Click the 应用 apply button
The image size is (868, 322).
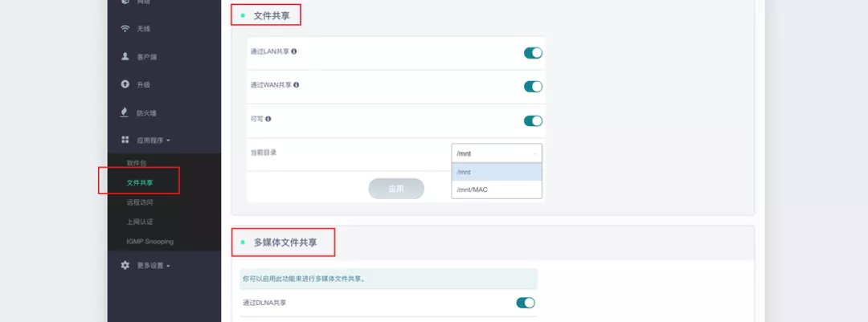[395, 189]
